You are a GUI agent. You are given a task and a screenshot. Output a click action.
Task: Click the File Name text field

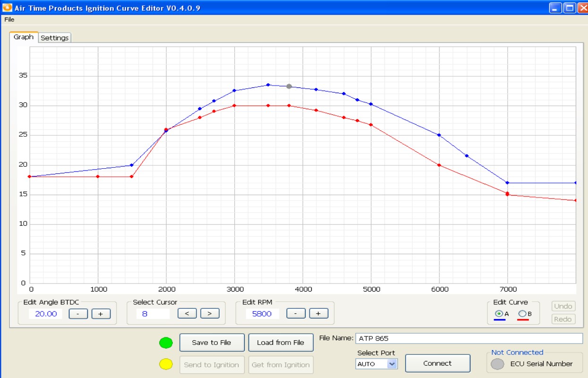(469, 338)
